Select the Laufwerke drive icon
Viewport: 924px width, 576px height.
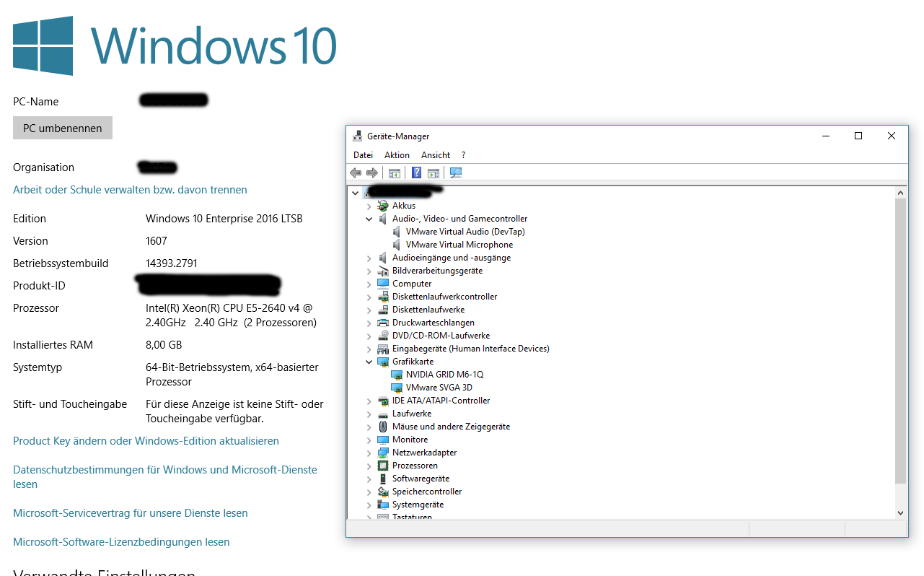click(383, 414)
